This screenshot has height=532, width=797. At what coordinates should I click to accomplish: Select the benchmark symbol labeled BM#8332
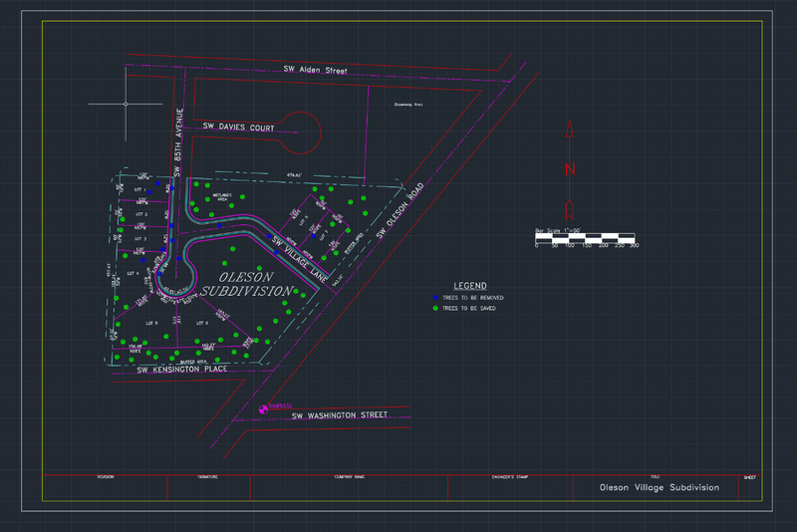(x=263, y=409)
